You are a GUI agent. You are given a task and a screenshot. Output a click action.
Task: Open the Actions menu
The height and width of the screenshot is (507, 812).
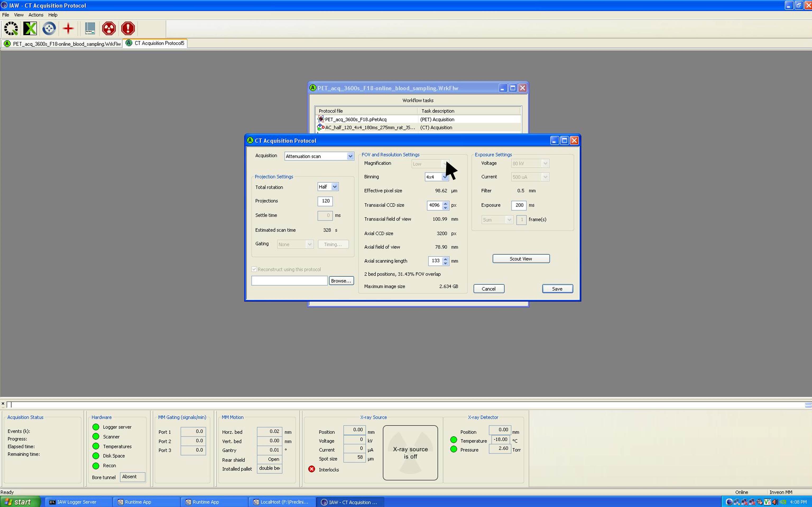pos(36,15)
